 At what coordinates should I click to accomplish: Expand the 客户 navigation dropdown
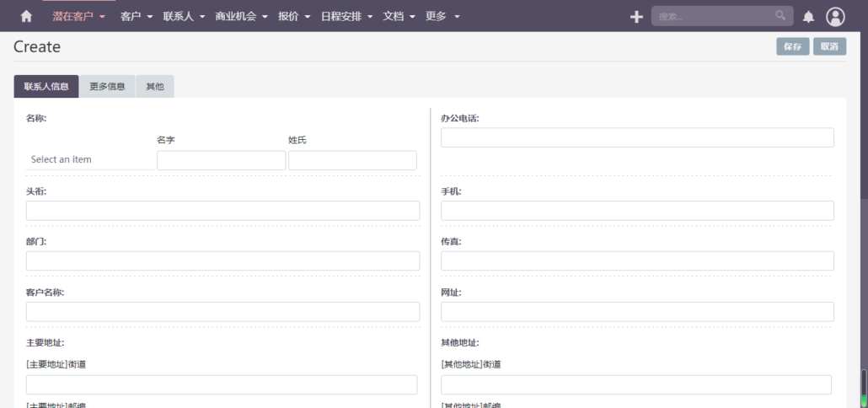(x=137, y=16)
